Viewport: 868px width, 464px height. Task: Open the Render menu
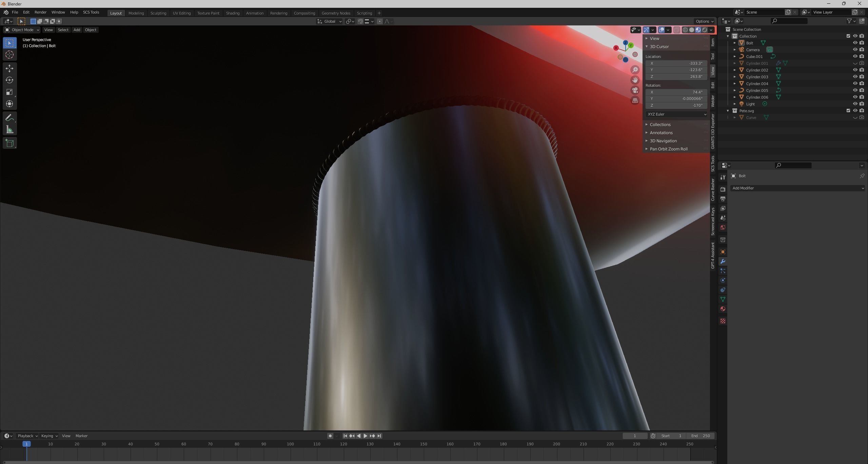pos(40,12)
